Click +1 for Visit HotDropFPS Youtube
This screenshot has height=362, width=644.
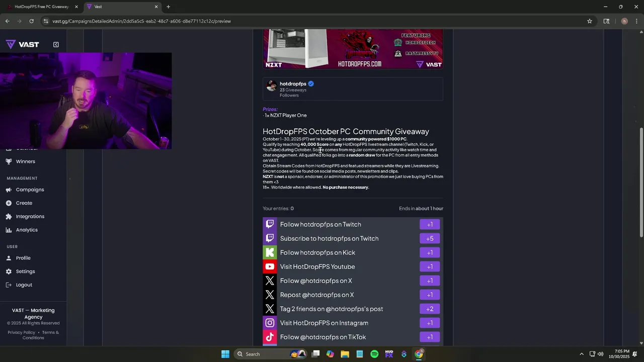tap(430, 266)
